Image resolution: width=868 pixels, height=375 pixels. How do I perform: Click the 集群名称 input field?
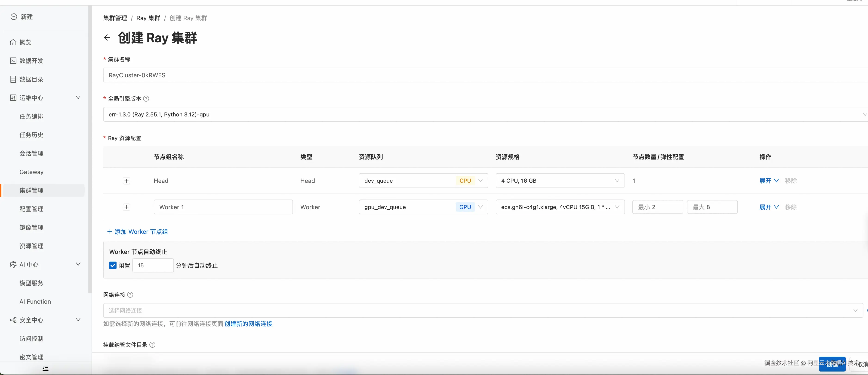tap(486, 75)
